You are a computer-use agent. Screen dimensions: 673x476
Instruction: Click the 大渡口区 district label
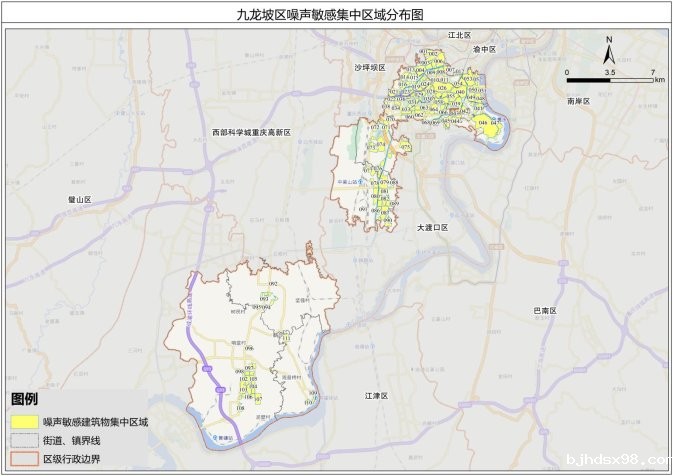433,228
